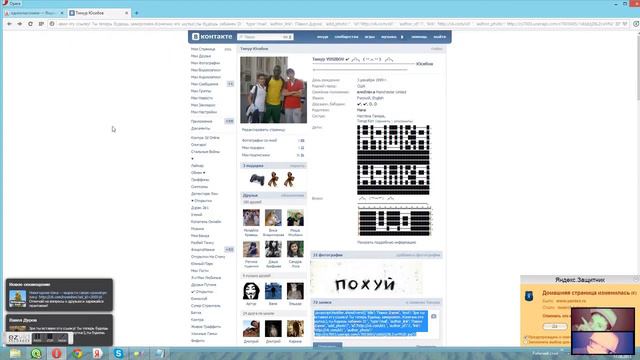Viewport: 640px width, 360px height.
Task: Open 'помощь' in the VK header
Action: [x=419, y=37]
